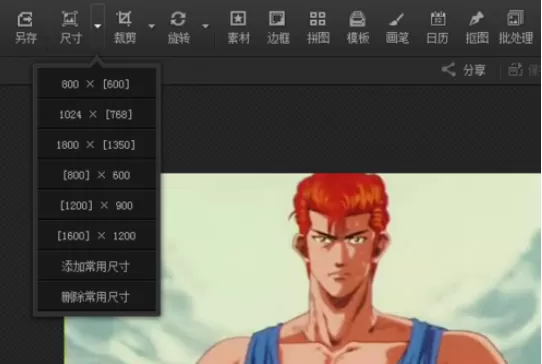This screenshot has height=364, width=542.
Task: Collapse the 尺寸 size dropdown arrow
Action: 98,26
